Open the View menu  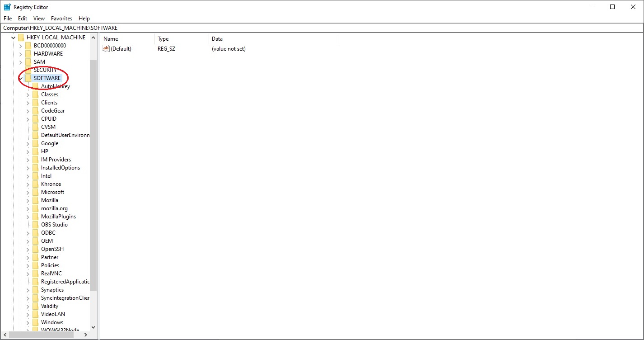(39, 19)
